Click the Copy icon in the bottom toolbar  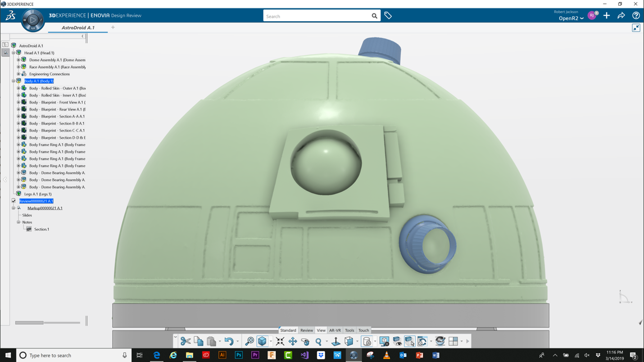(x=198, y=341)
